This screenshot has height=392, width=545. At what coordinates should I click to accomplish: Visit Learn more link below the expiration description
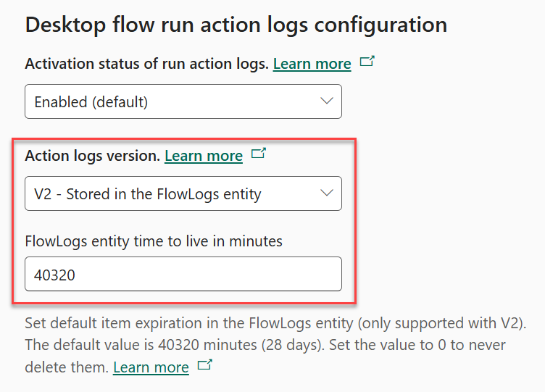click(x=151, y=367)
